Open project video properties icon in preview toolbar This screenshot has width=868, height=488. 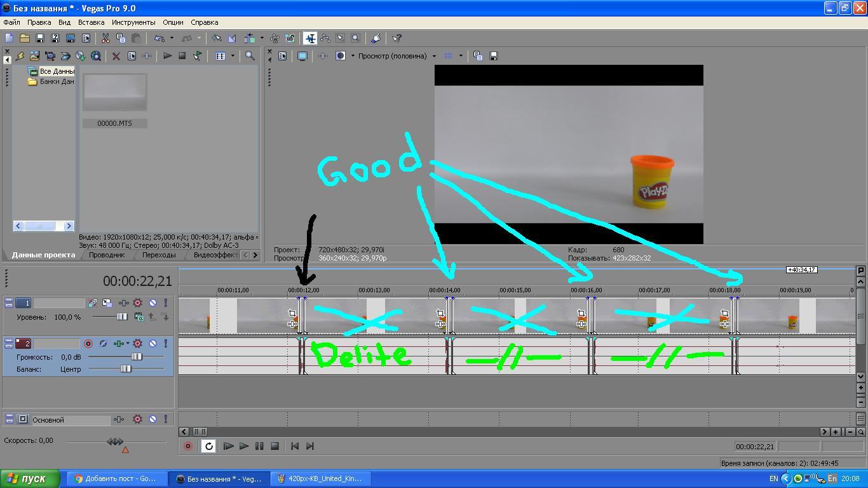(282, 56)
